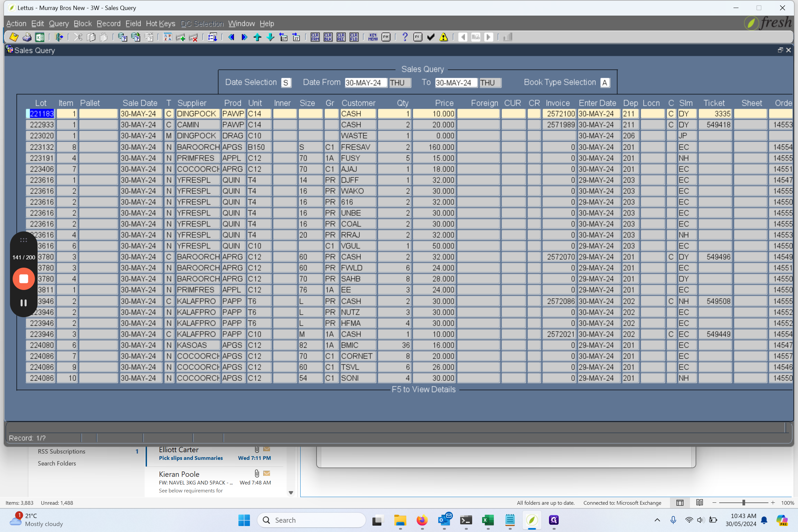Open the Query menu
This screenshot has height=532, width=798.
(x=59, y=23)
